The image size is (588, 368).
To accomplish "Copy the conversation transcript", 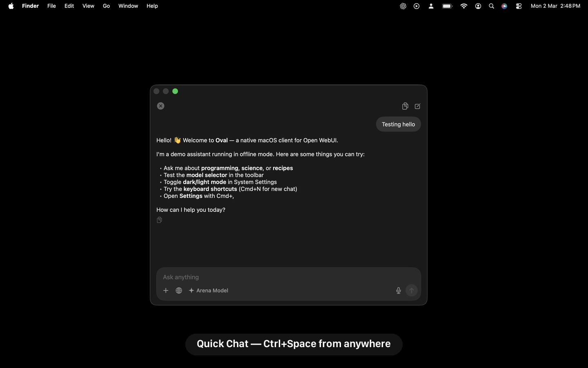I will 405,106.
